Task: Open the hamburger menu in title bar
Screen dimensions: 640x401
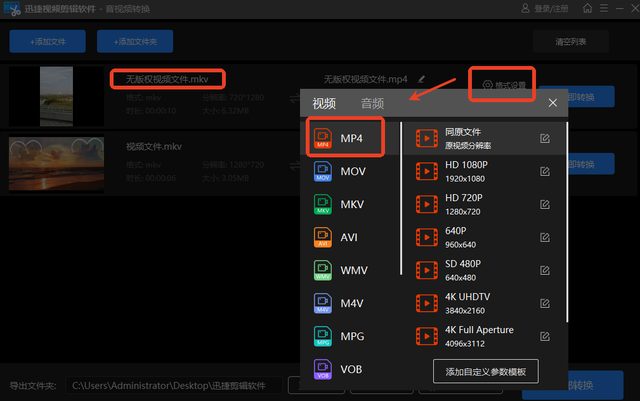Action: click(604, 8)
